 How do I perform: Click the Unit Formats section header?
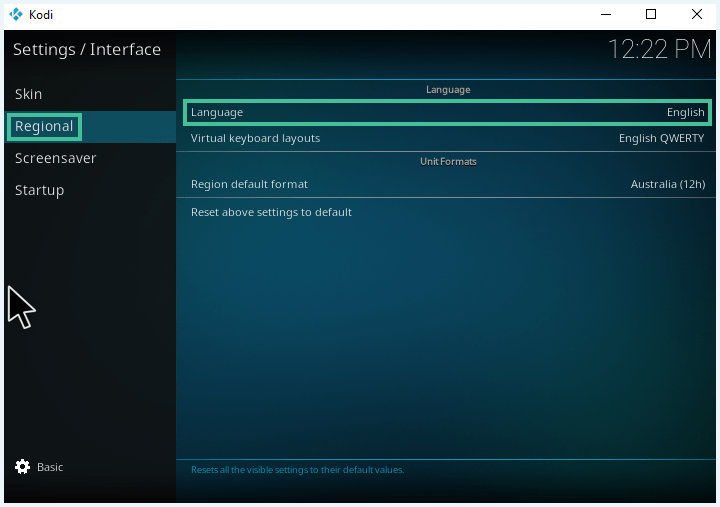[448, 162]
